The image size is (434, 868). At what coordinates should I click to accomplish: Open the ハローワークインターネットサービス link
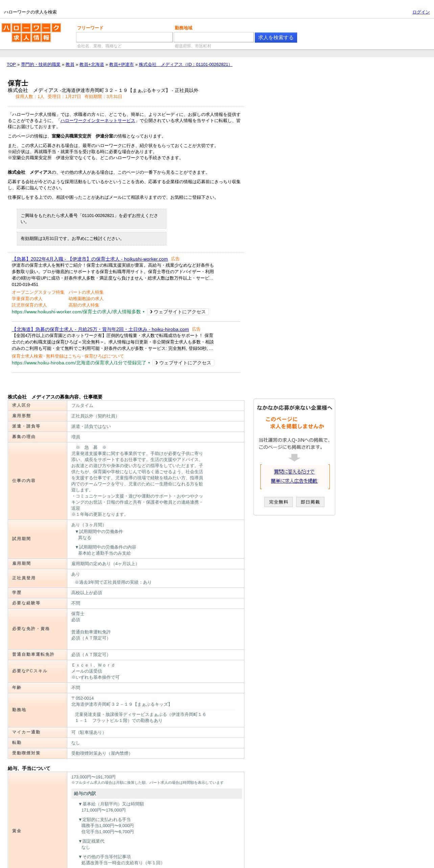click(x=98, y=121)
